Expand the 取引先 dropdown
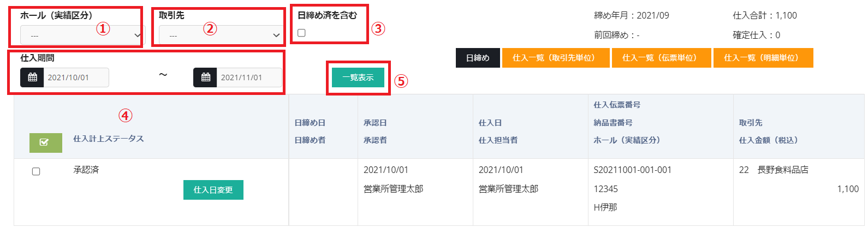This screenshot has width=868, height=233. (221, 35)
